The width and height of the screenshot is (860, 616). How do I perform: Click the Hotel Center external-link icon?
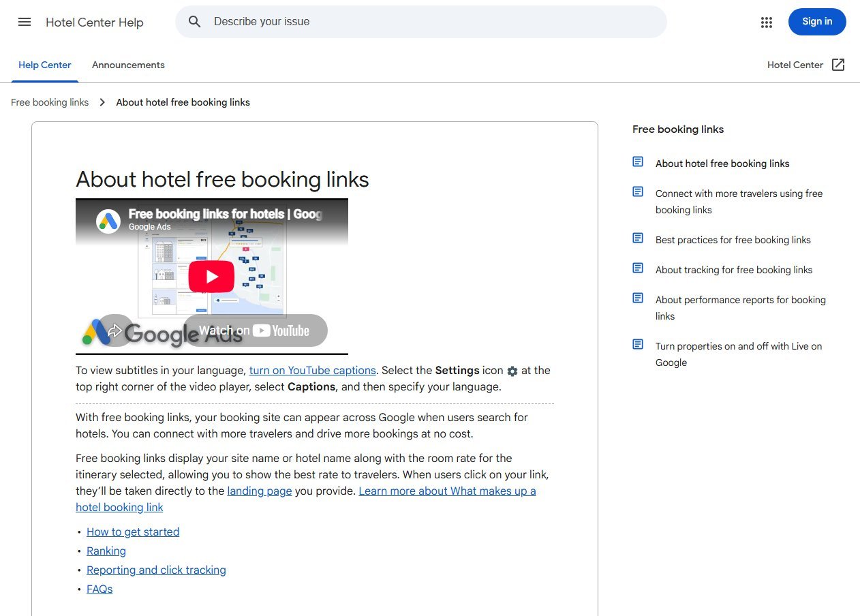838,65
